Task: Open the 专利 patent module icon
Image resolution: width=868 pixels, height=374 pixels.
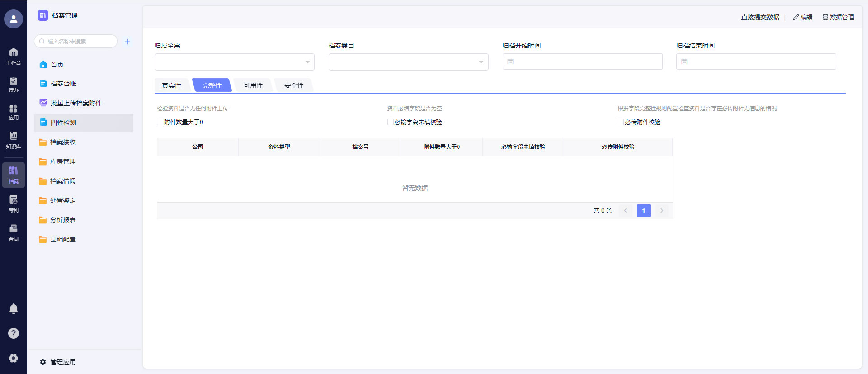Action: coord(14,204)
